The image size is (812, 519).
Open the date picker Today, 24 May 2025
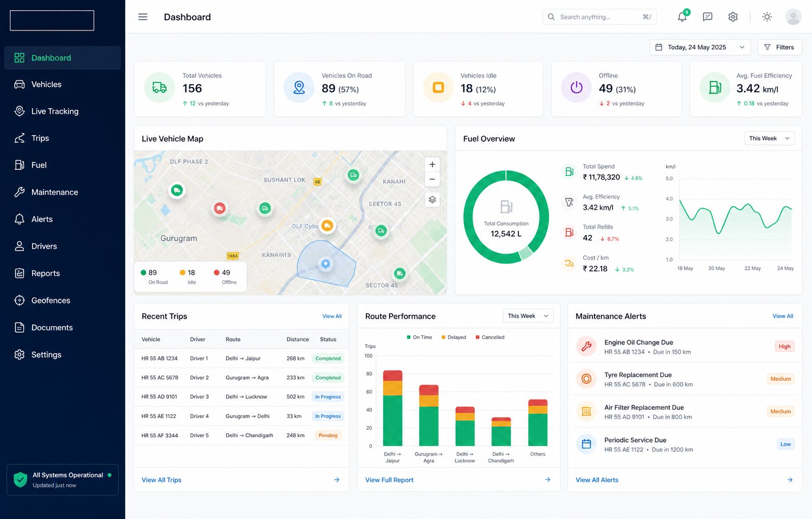(700, 47)
